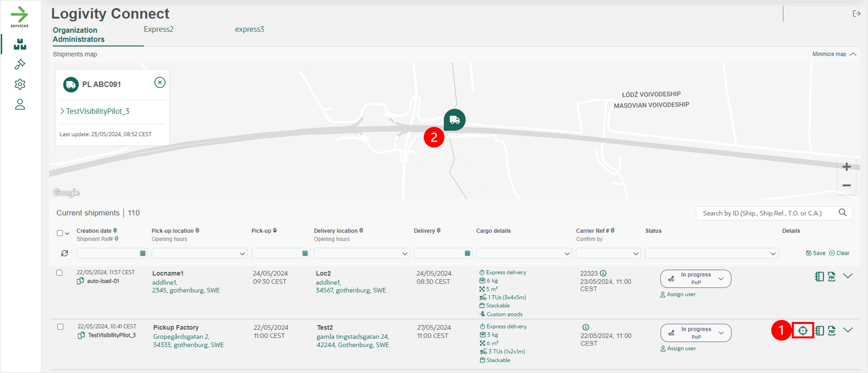Screen dimensions: 868x373
Task: Switch to the express3 tab
Action: [249, 29]
